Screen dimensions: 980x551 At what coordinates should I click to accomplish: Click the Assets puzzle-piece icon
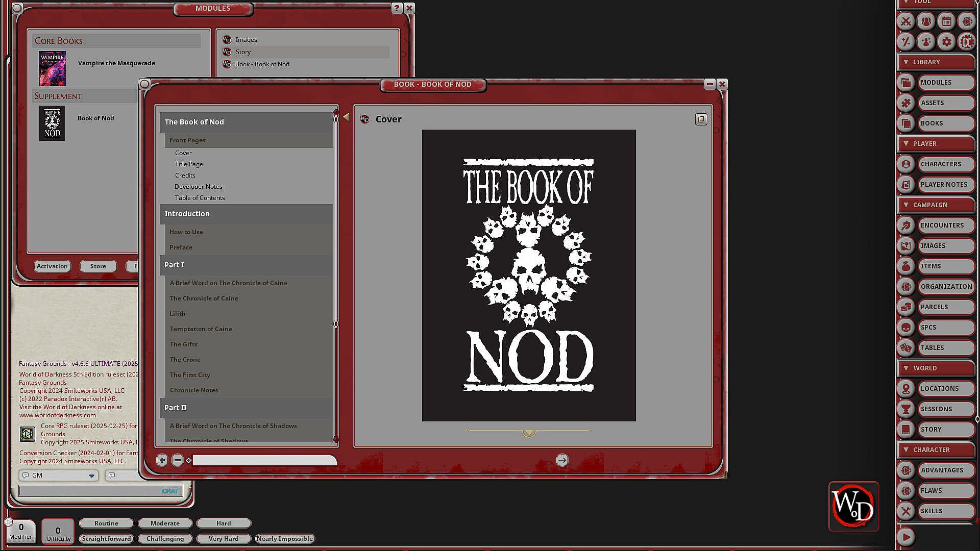point(906,103)
